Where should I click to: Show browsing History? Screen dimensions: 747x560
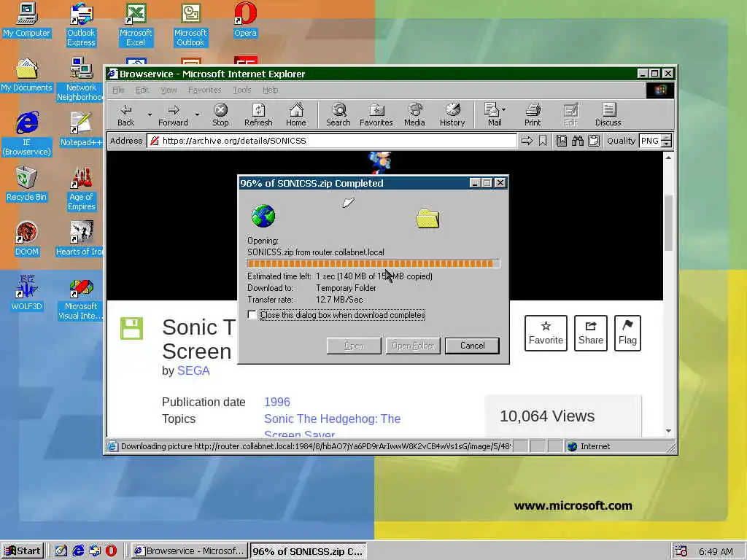pos(452,115)
